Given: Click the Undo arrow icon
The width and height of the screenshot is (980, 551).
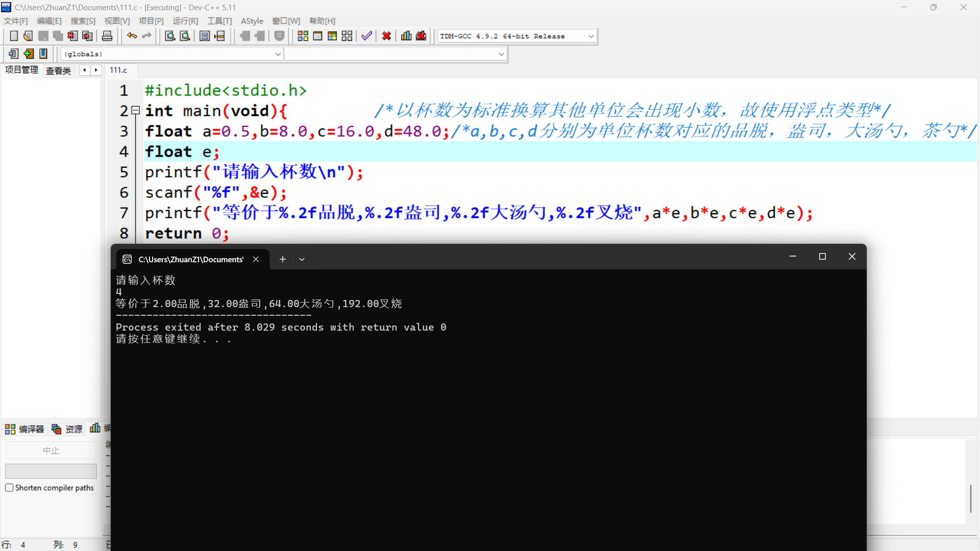Looking at the screenshot, I should pyautogui.click(x=132, y=36).
